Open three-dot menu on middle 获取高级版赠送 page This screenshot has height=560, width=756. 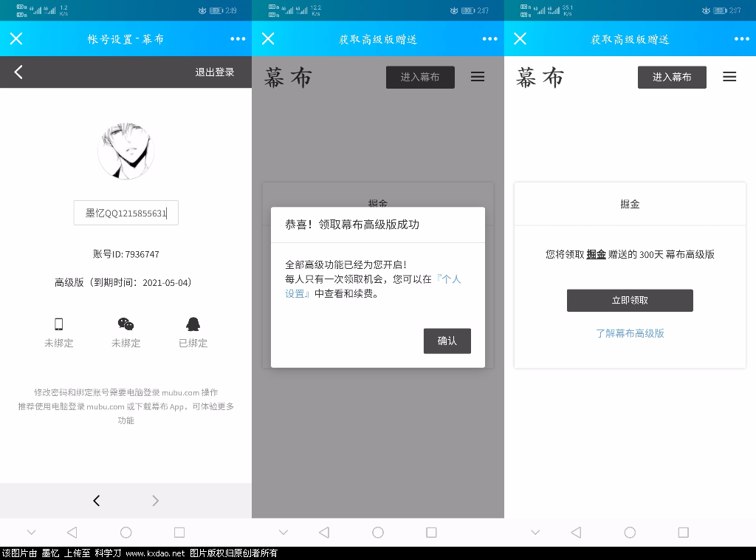pyautogui.click(x=490, y=38)
